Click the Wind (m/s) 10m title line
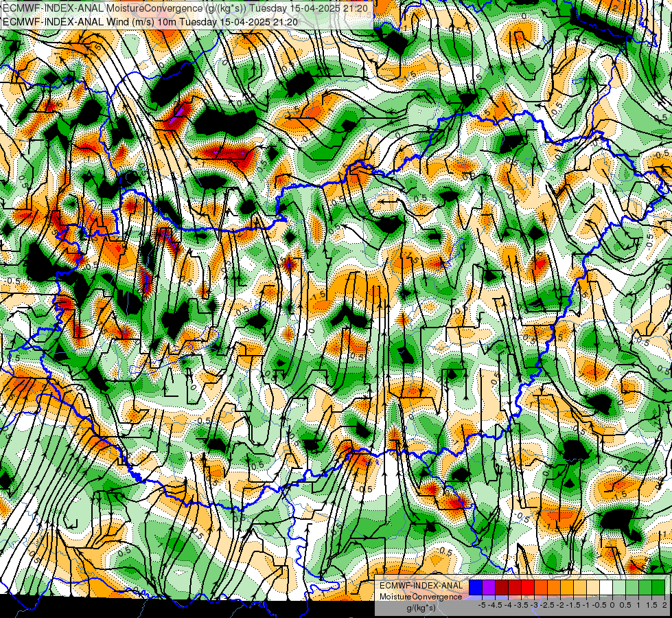Viewport: 672px width, 618px height. click(150, 21)
